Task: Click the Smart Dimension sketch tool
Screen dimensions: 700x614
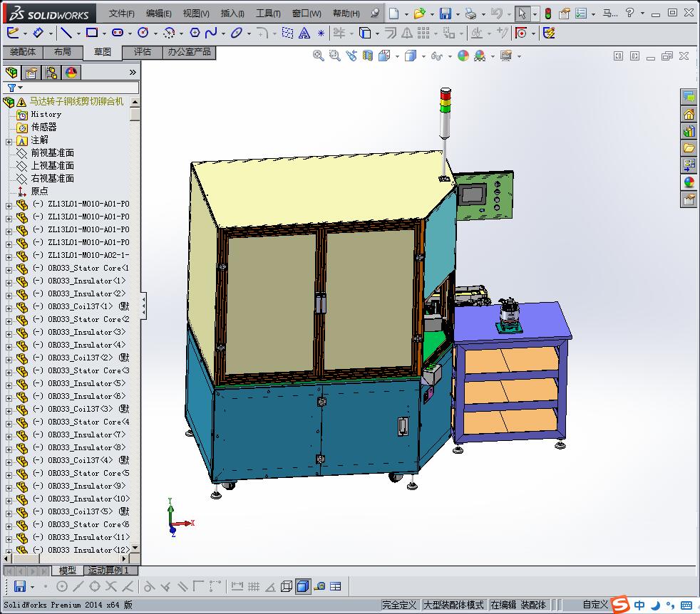Action: 38,33
